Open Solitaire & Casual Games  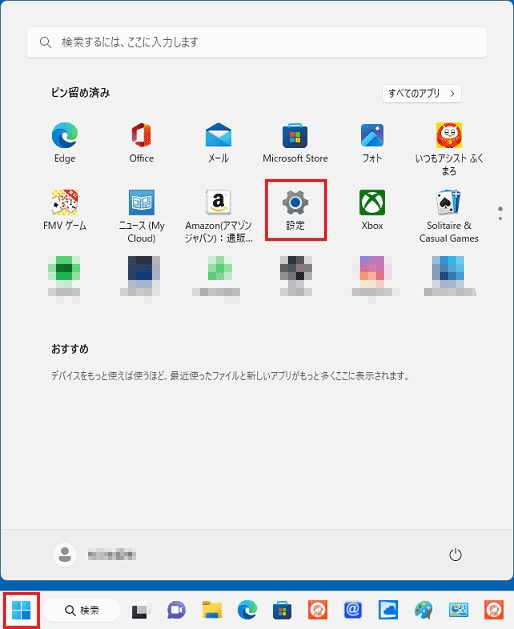click(x=449, y=216)
